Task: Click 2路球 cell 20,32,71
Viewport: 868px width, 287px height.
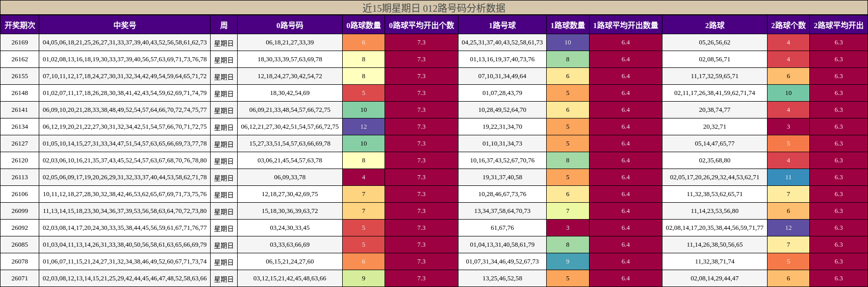Action: point(714,127)
